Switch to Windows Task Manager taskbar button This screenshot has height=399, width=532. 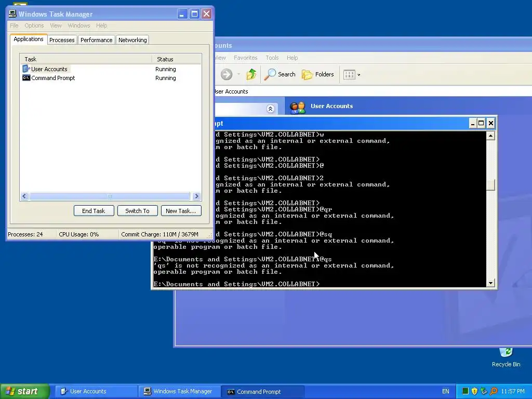coord(179,391)
